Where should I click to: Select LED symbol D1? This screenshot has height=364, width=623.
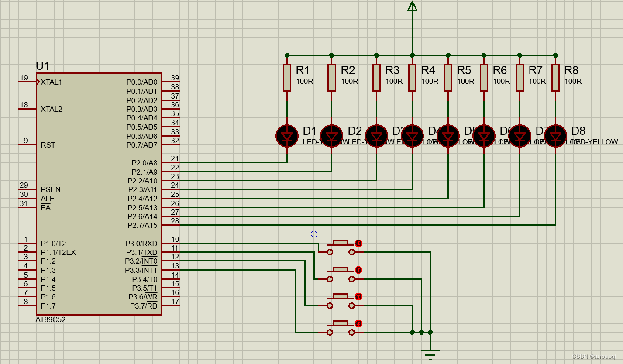tap(287, 136)
